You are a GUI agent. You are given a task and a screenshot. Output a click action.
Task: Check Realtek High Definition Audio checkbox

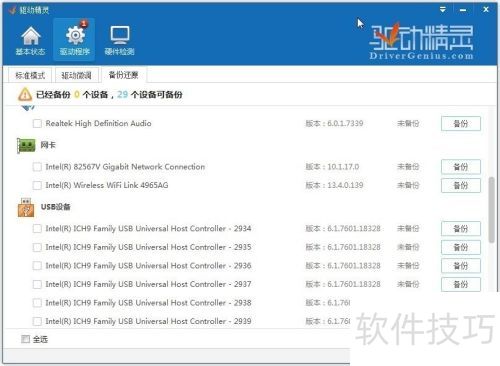point(37,124)
